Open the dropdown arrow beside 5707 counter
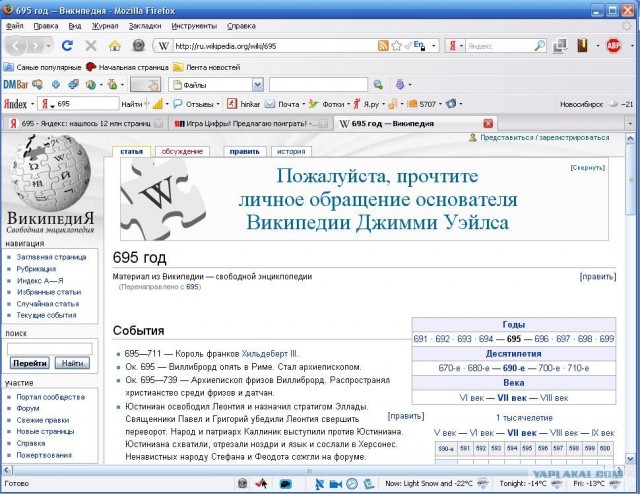Image resolution: width=640 pixels, height=494 pixels. click(x=440, y=105)
